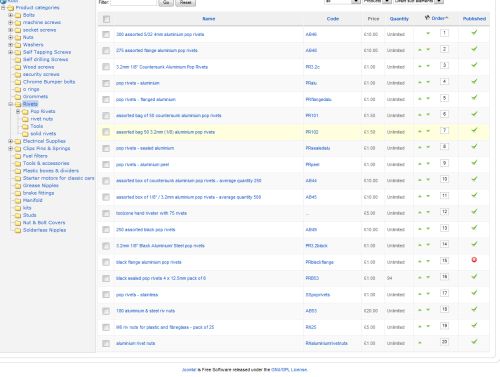
Task: Check the box for aluminium rivet nuts row
Action: point(106,343)
